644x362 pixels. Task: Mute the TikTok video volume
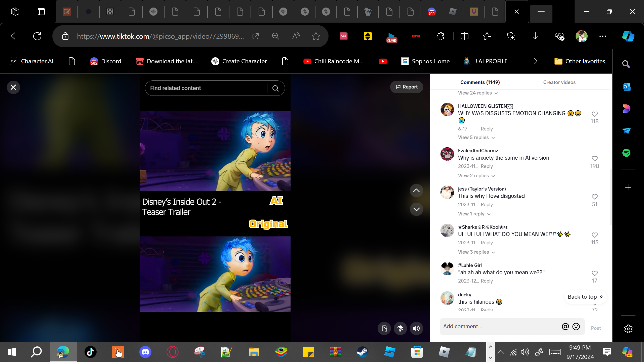[x=416, y=328]
